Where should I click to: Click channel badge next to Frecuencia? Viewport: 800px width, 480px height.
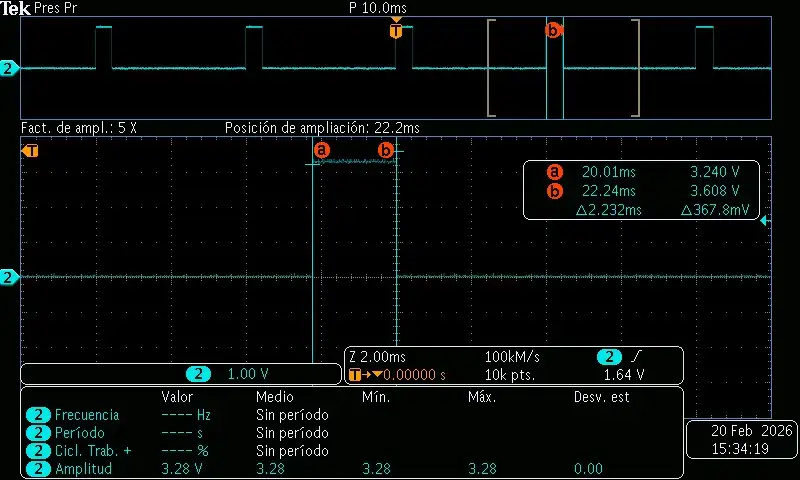[38, 415]
